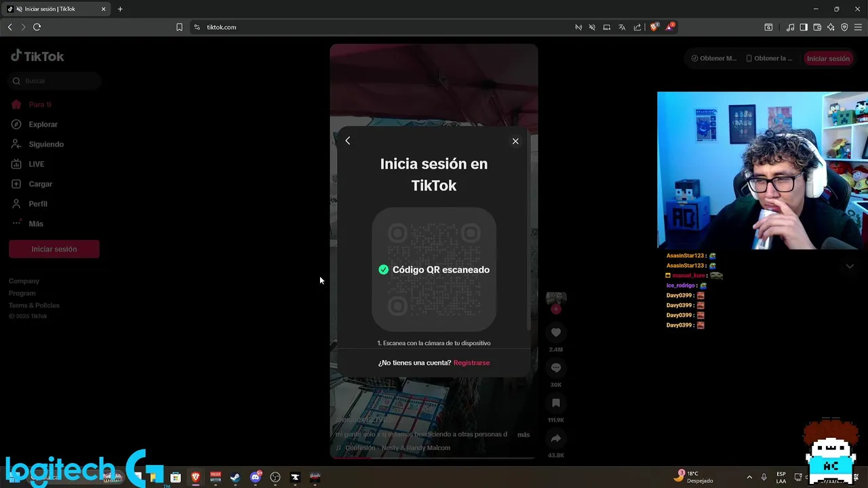Image resolution: width=868 pixels, height=488 pixels.
Task: Click the share page icon
Action: (637, 27)
